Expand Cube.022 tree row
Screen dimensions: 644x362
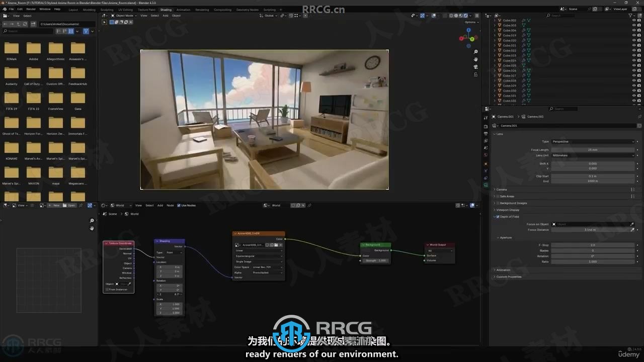click(494, 50)
